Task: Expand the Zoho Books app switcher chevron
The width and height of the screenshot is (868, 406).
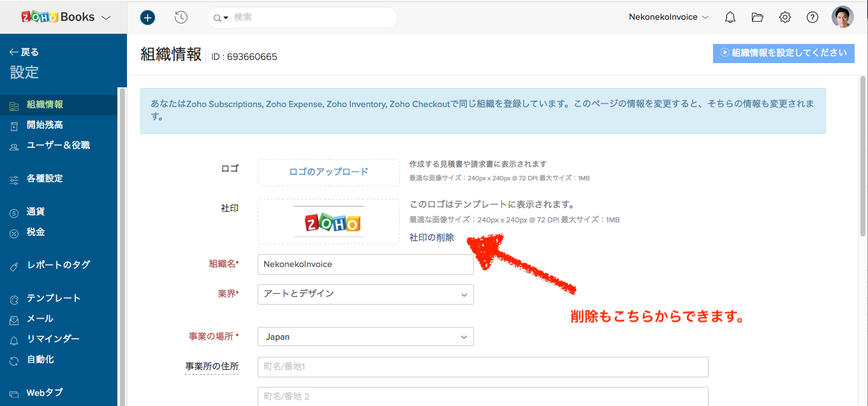Action: (x=105, y=18)
